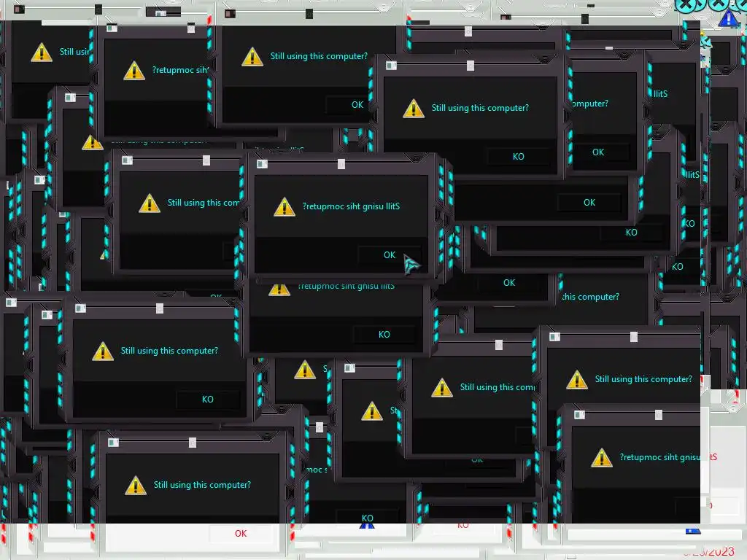
Task: Click the small blue icon above the red 2023 date
Action: pyautogui.click(x=693, y=531)
